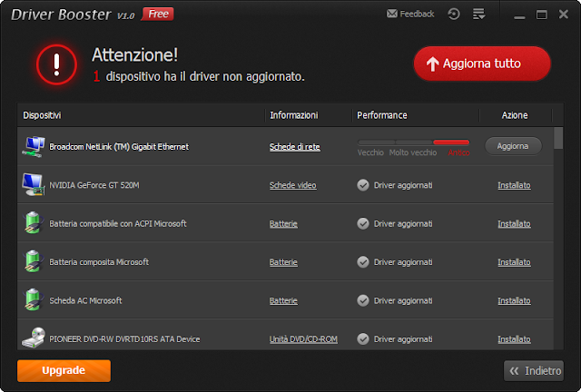The height and width of the screenshot is (392, 581).
Task: Sort by the Dispositivi column header
Action: (x=42, y=115)
